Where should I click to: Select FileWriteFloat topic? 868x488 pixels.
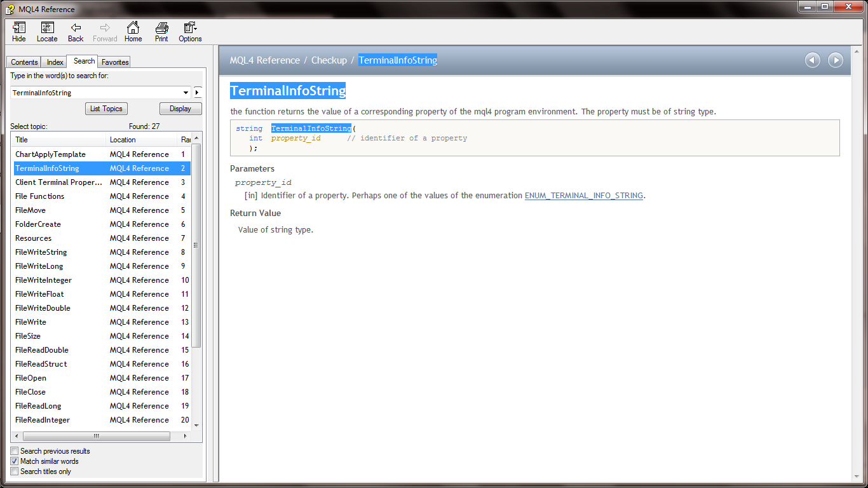pyautogui.click(x=102, y=294)
